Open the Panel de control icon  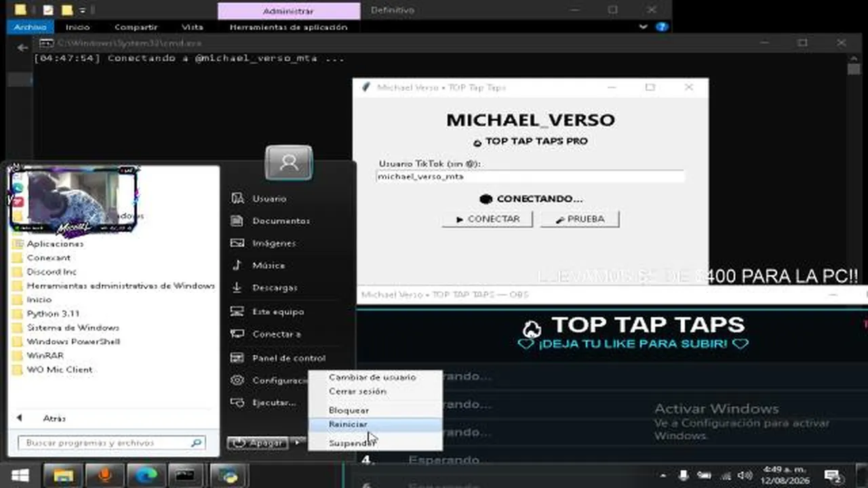[x=237, y=358]
